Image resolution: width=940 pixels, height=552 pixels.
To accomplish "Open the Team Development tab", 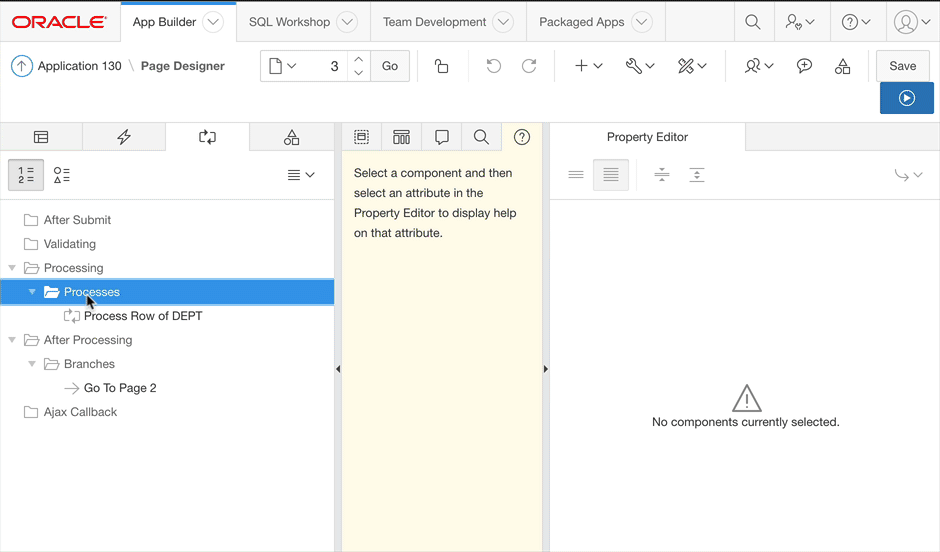I will [435, 22].
